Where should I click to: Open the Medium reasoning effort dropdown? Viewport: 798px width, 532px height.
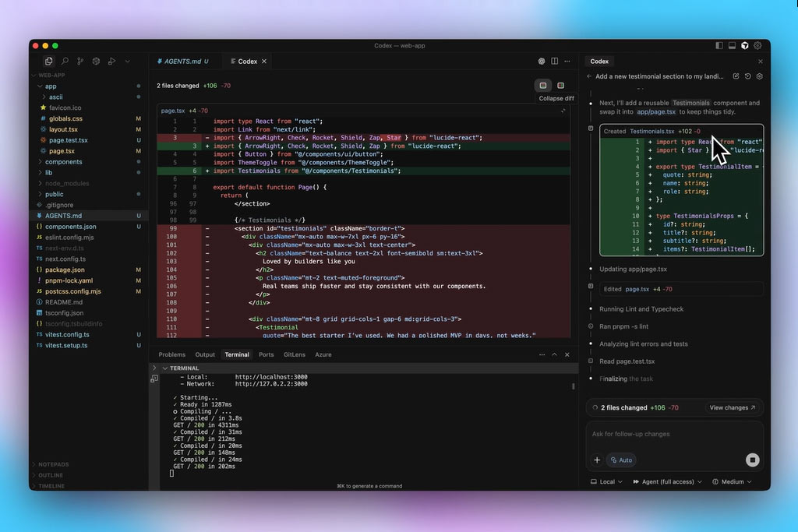pos(732,482)
